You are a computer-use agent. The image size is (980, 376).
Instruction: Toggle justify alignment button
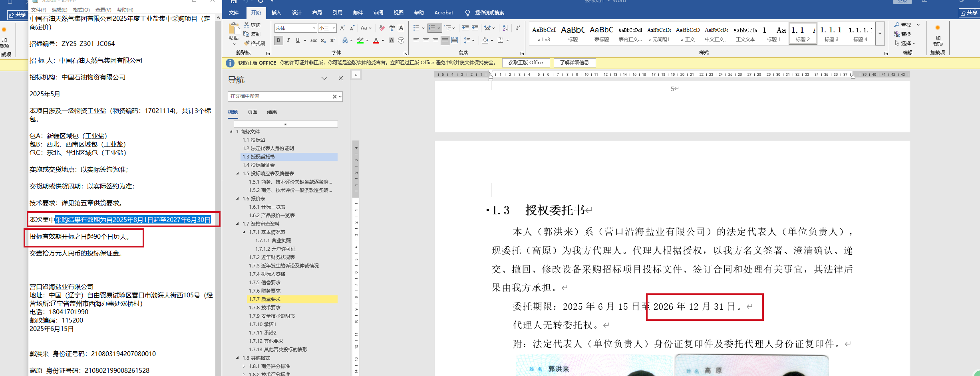445,40
